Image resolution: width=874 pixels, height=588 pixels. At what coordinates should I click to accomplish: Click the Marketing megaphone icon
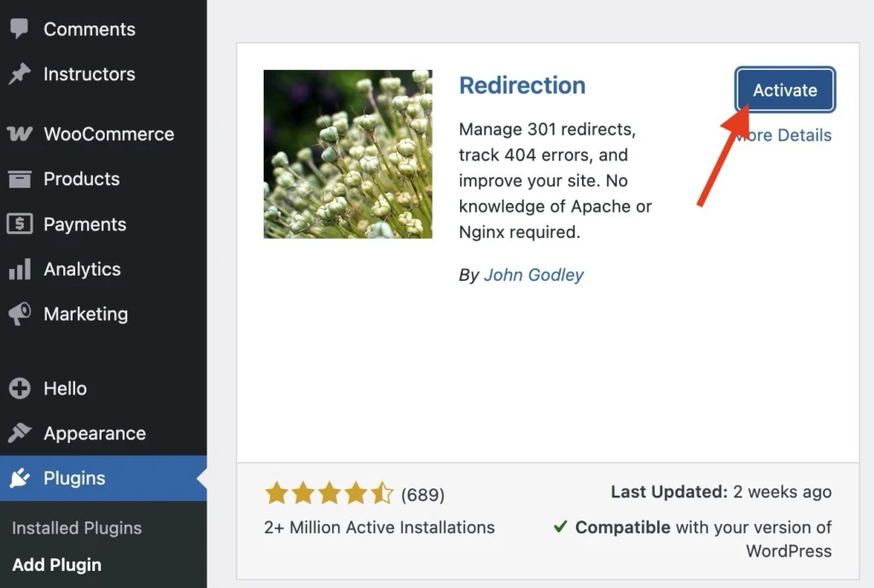point(20,314)
